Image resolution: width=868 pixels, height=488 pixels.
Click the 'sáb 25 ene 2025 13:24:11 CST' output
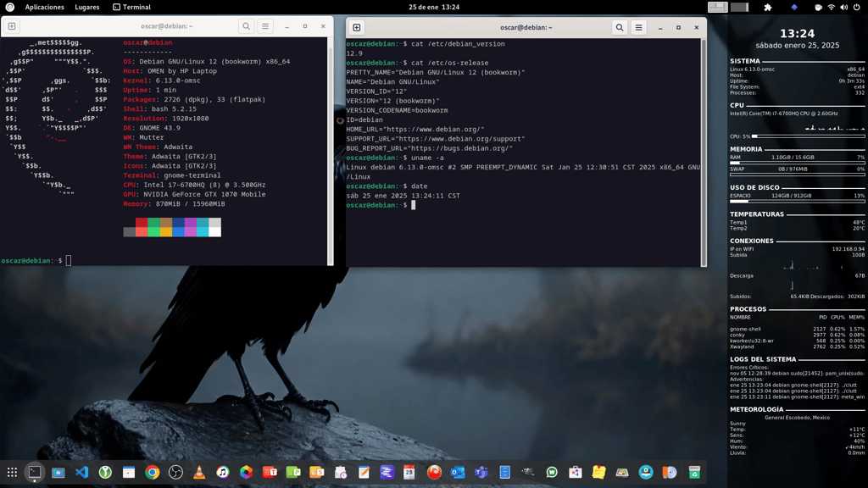click(403, 196)
